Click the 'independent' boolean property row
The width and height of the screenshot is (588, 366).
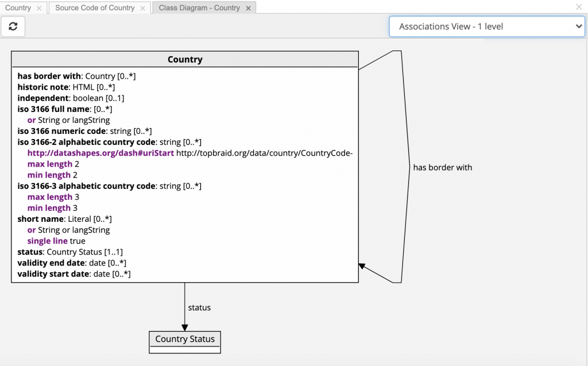click(x=71, y=98)
